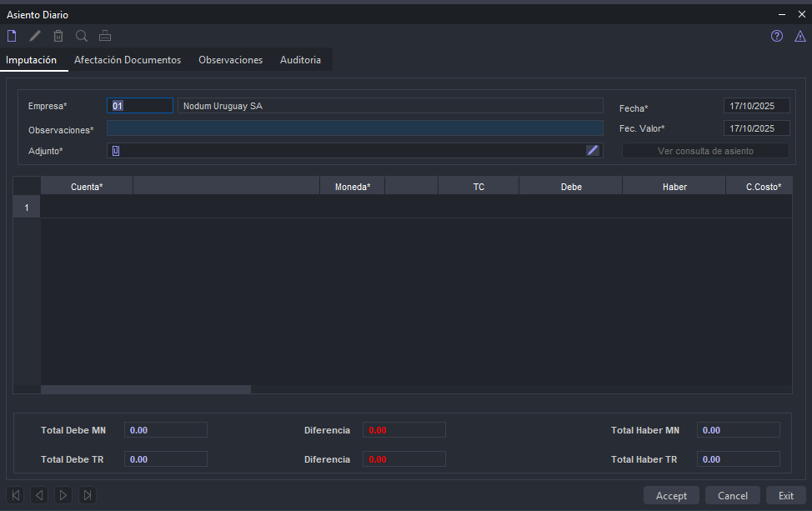Go to the first record
The height and width of the screenshot is (511, 812).
coord(16,495)
